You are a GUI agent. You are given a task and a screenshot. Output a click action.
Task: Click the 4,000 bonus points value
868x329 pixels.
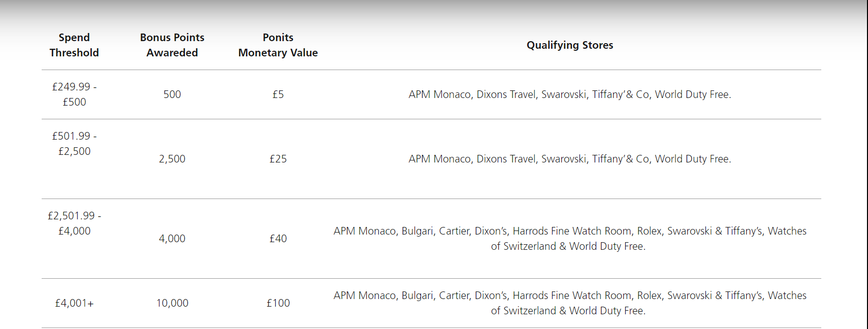(x=172, y=239)
